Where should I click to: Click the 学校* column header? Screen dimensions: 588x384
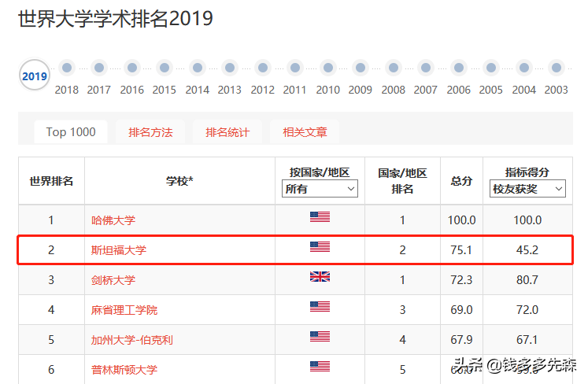point(179,181)
